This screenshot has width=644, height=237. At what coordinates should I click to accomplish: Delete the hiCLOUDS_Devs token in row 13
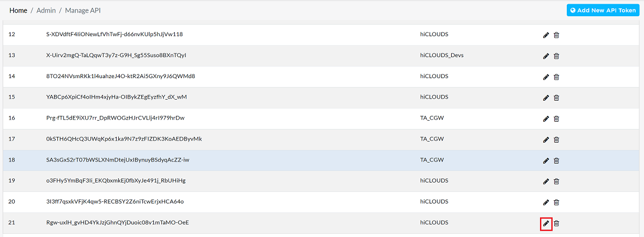point(557,56)
